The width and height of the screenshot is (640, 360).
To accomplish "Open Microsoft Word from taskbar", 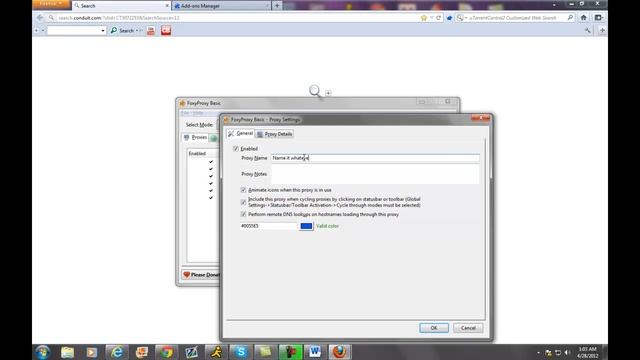I will tap(315, 352).
